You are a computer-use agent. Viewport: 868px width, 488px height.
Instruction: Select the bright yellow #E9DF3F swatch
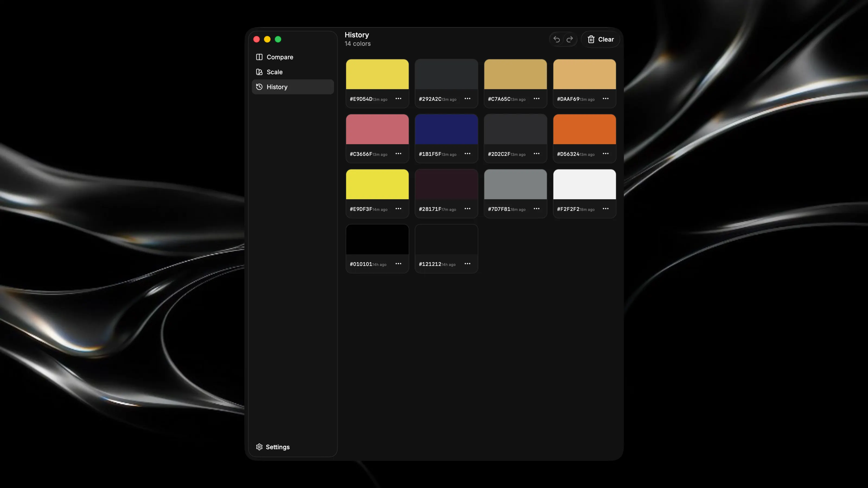377,184
